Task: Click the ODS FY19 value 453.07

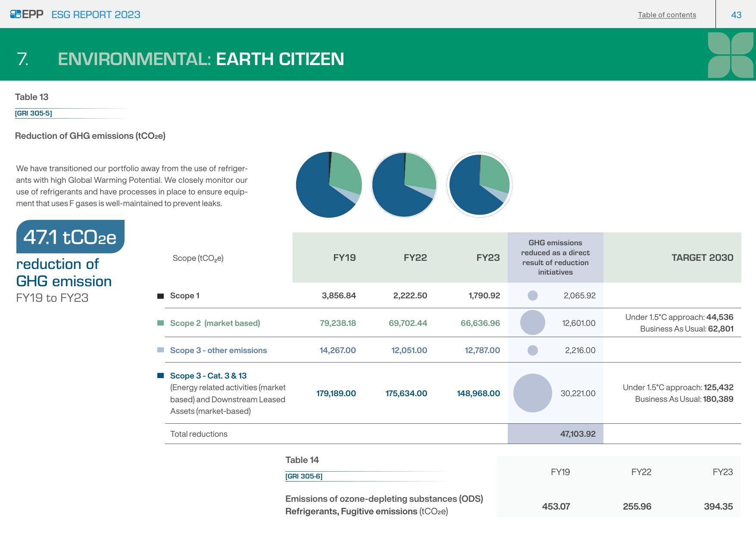Action: [x=556, y=507]
